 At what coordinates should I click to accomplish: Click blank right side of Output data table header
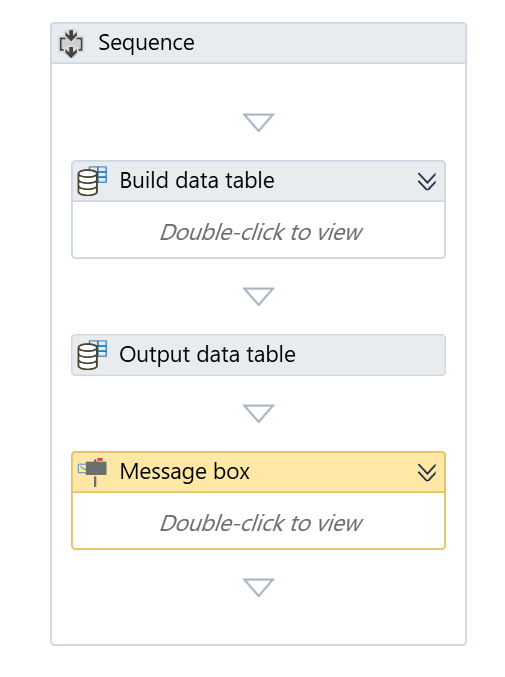(x=369, y=355)
